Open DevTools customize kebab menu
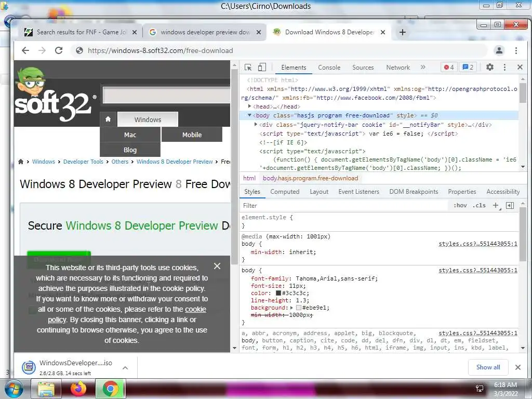The height and width of the screenshot is (399, 532). point(504,67)
